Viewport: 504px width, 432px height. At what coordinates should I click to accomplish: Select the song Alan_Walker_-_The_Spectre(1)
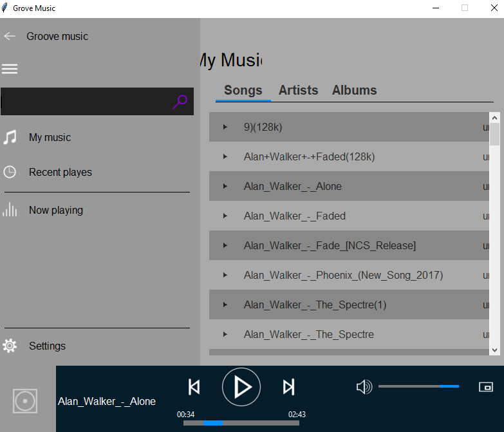pyautogui.click(x=349, y=305)
